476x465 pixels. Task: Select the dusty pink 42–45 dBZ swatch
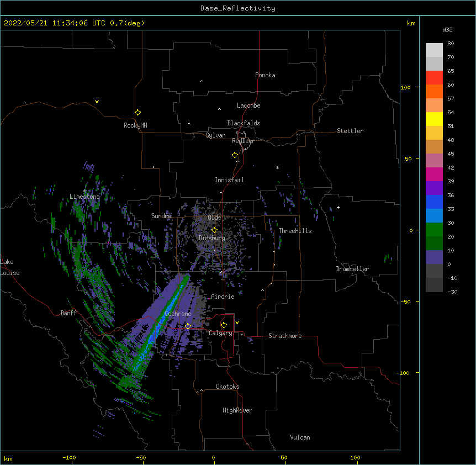(434, 161)
